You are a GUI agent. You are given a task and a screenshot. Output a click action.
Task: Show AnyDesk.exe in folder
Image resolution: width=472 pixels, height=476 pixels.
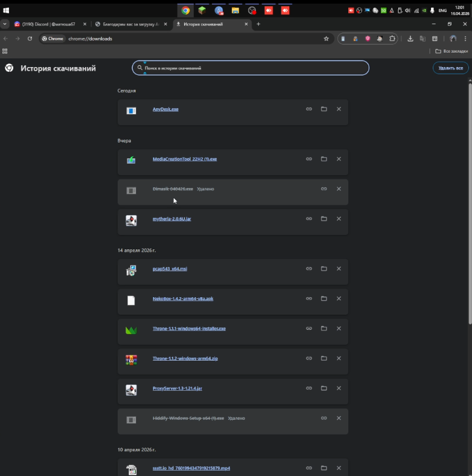tap(324, 109)
